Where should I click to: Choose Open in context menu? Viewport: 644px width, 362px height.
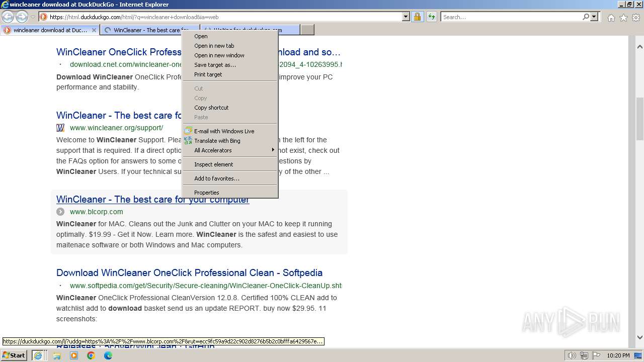[x=230, y=36]
